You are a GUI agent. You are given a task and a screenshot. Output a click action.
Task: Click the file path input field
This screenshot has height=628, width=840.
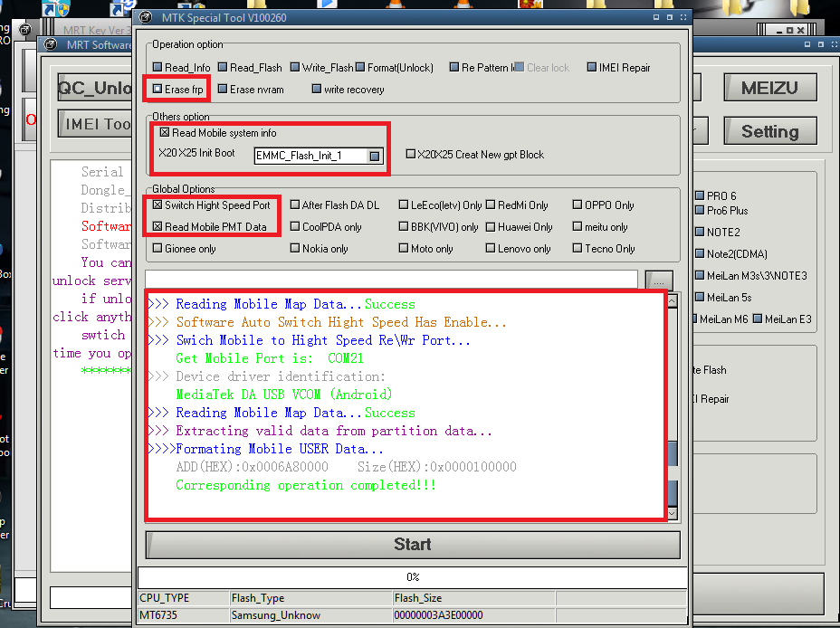[391, 279]
